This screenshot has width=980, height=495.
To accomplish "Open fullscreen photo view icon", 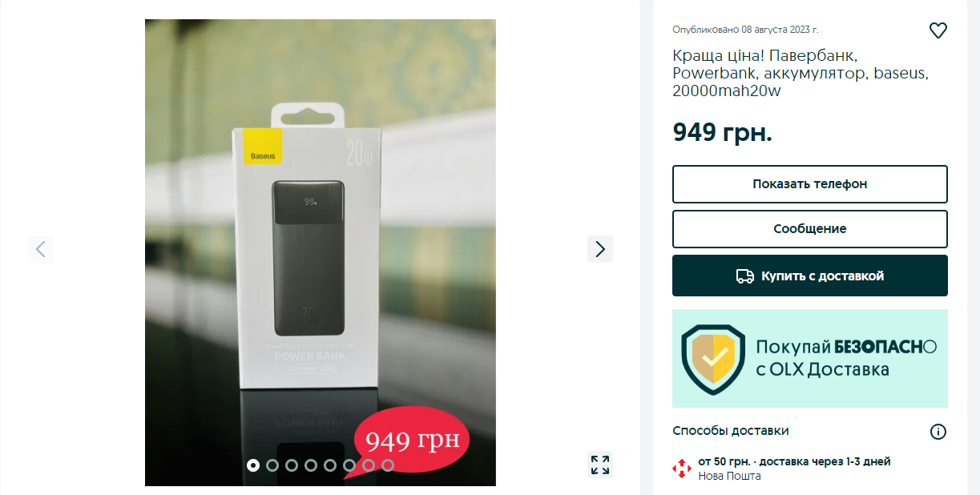I will point(600,465).
